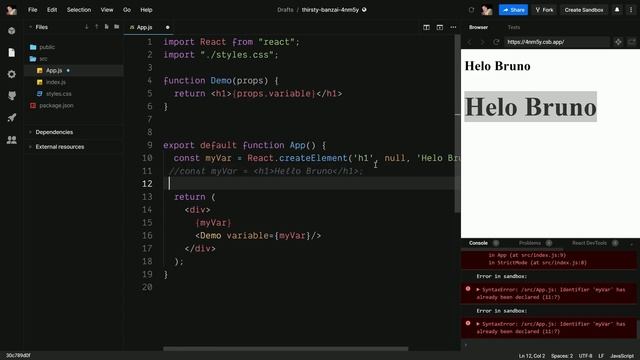Open the Configuration Files gear icon
Image resolution: width=640 pixels, height=360 pixels.
click(x=11, y=74)
